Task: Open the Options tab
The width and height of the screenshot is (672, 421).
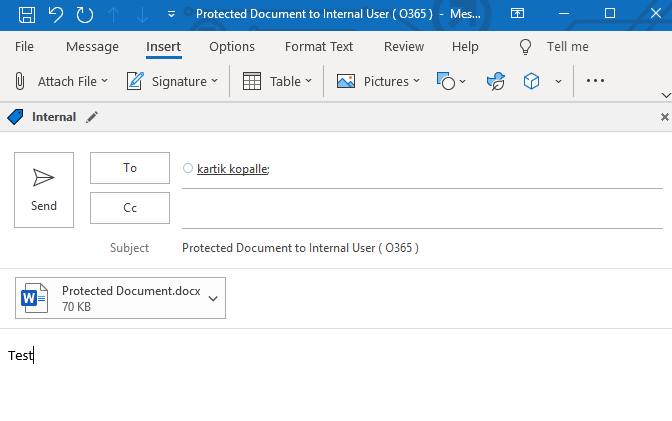Action: click(232, 46)
